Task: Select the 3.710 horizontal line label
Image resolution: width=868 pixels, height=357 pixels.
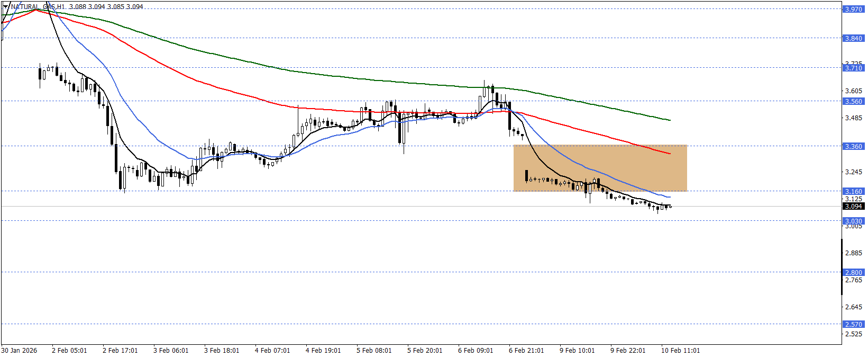Action: 853,68
